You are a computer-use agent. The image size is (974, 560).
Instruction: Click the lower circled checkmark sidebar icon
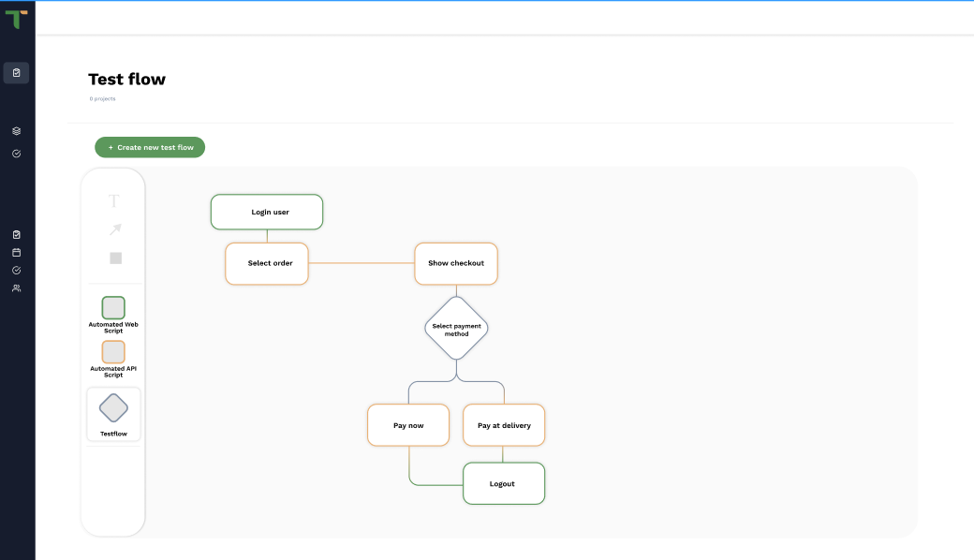pos(16,270)
